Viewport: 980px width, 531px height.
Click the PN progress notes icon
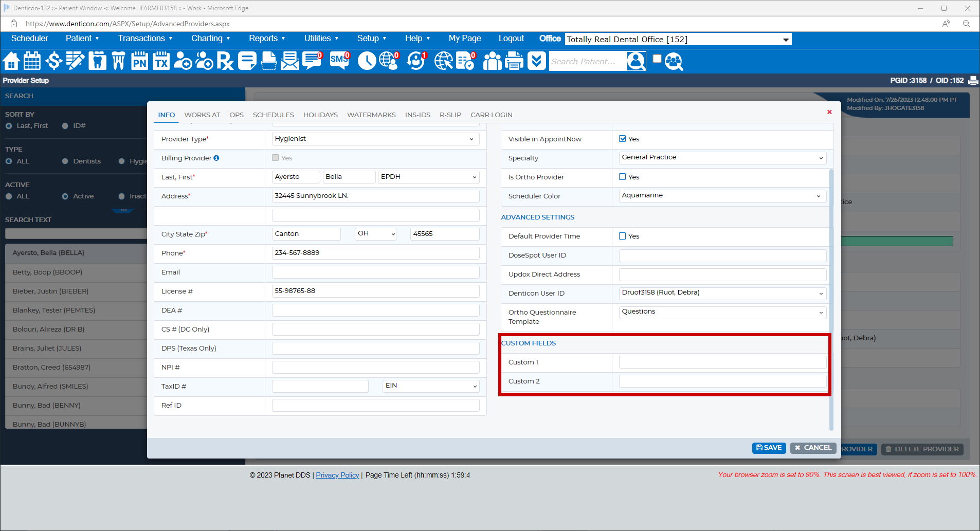139,61
